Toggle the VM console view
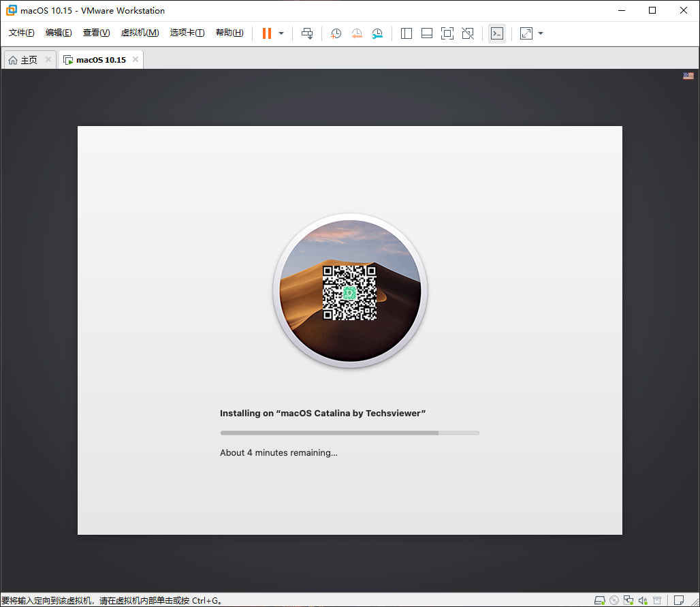This screenshot has width=700, height=607. 497,33
